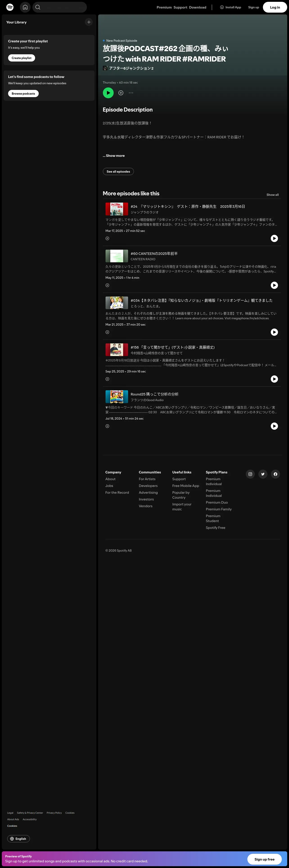Add main episode to library with plus icon
Screen dimensions: 289x868
(121, 93)
